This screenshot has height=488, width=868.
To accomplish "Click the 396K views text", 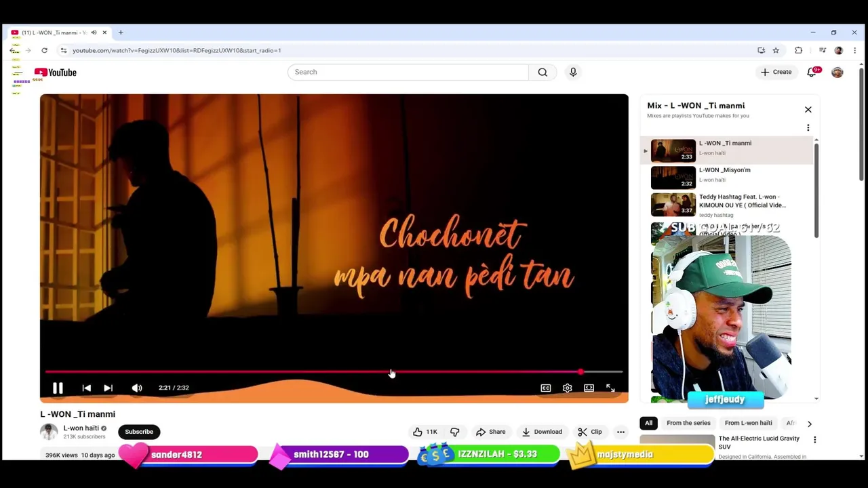I will (62, 455).
